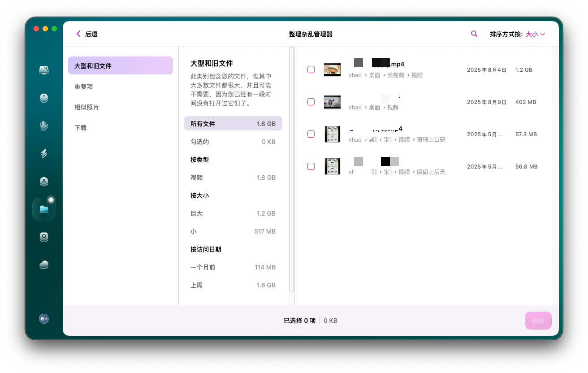
Task: Open the Smart Care monitor icon in sidebar
Action: (44, 70)
